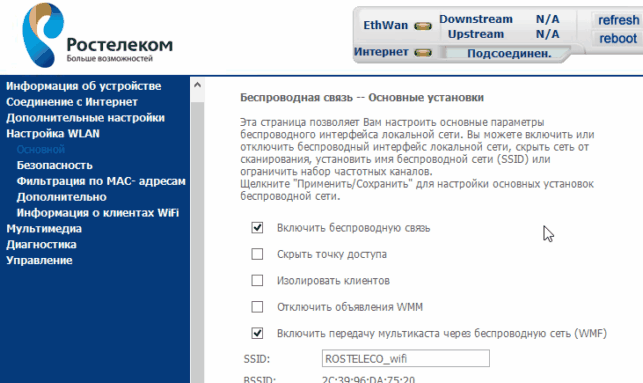Click the Downstream label
The image size is (643, 383).
point(476,19)
